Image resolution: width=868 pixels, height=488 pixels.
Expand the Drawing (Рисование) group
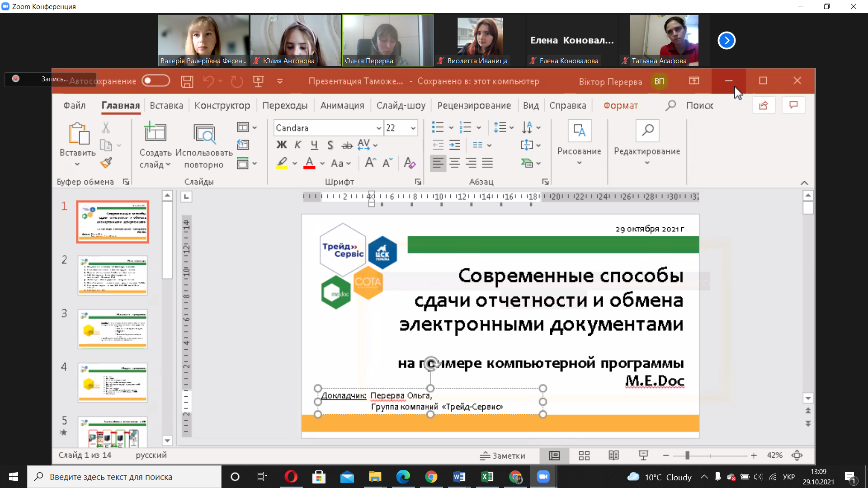(579, 143)
